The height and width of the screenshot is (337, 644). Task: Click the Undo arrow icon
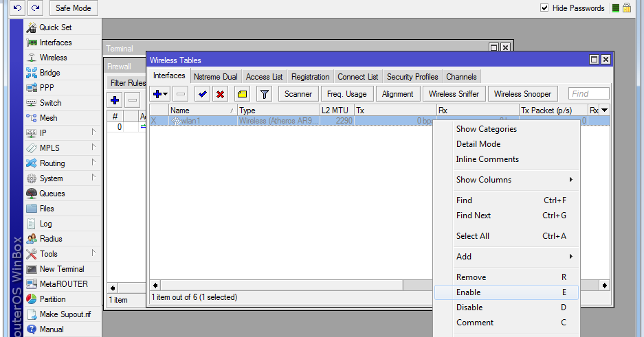tap(18, 8)
